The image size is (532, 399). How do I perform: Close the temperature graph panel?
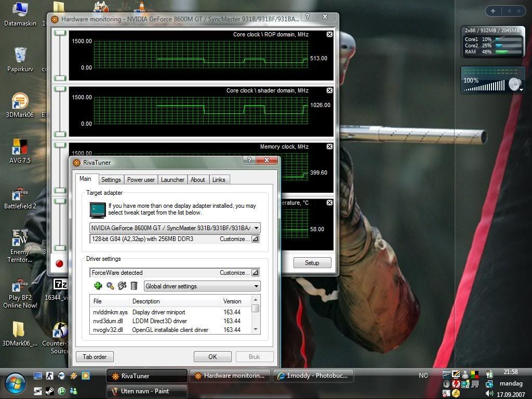pyautogui.click(x=329, y=203)
